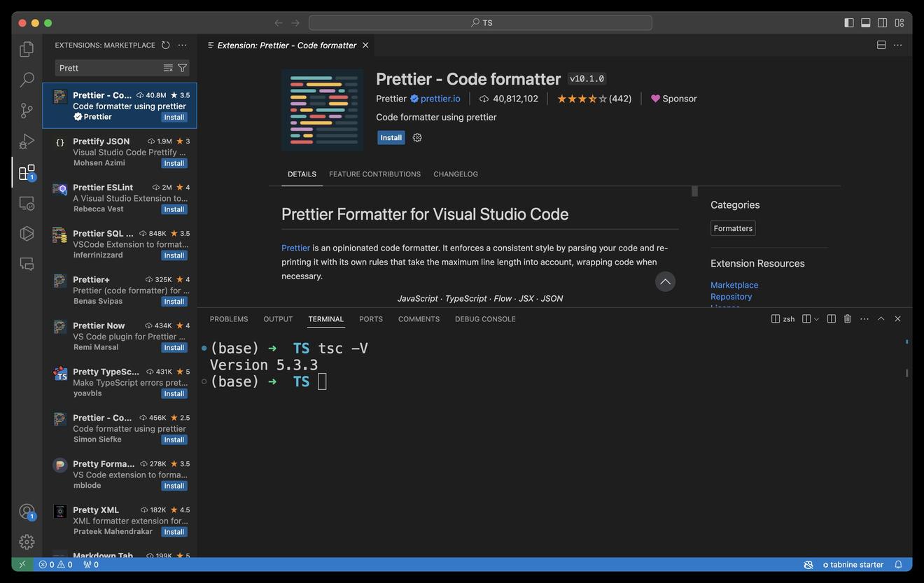Toggle the bottom panel layout button

pyautogui.click(x=866, y=22)
